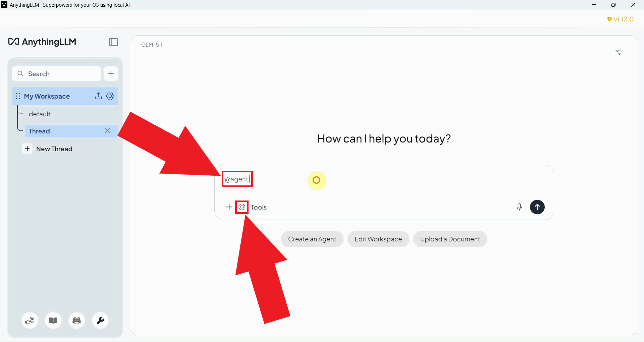Click into the prompt field containing @agent
This screenshot has height=342, width=644.
[384, 179]
